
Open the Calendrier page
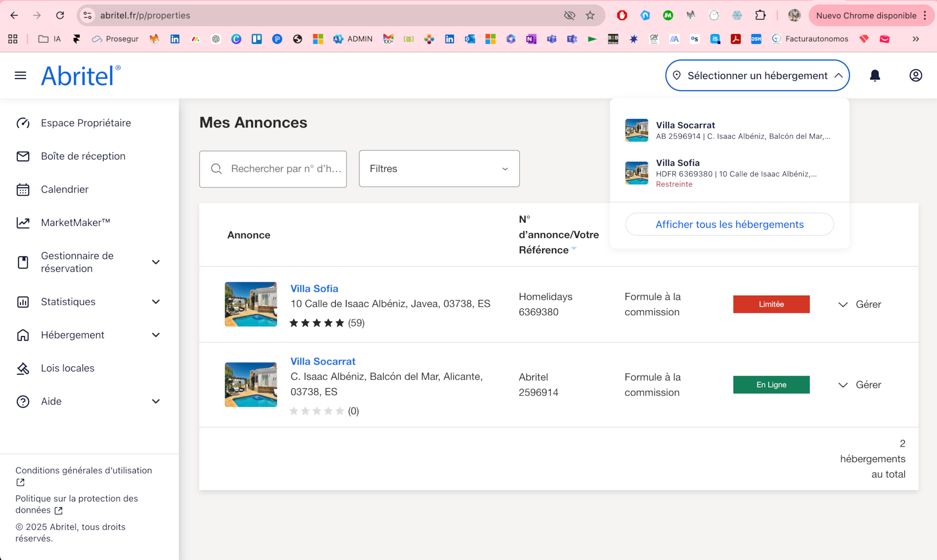pos(64,189)
